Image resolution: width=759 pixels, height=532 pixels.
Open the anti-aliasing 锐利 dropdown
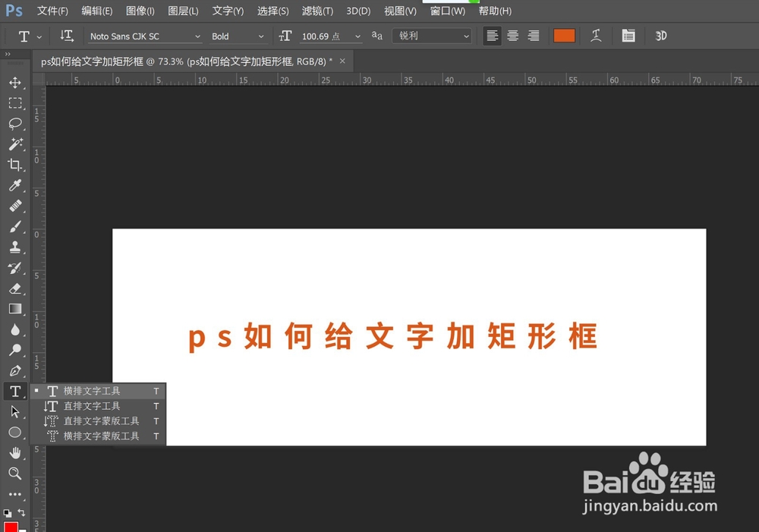coord(432,36)
